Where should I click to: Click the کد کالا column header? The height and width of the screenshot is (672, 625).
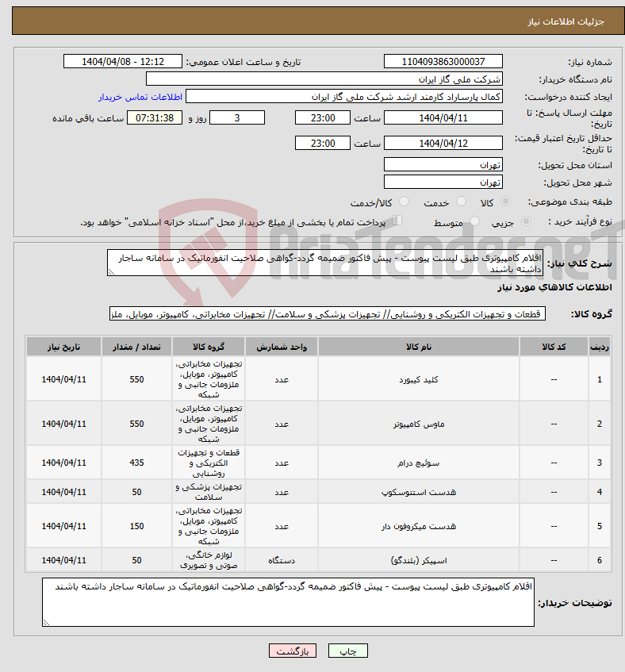click(554, 347)
